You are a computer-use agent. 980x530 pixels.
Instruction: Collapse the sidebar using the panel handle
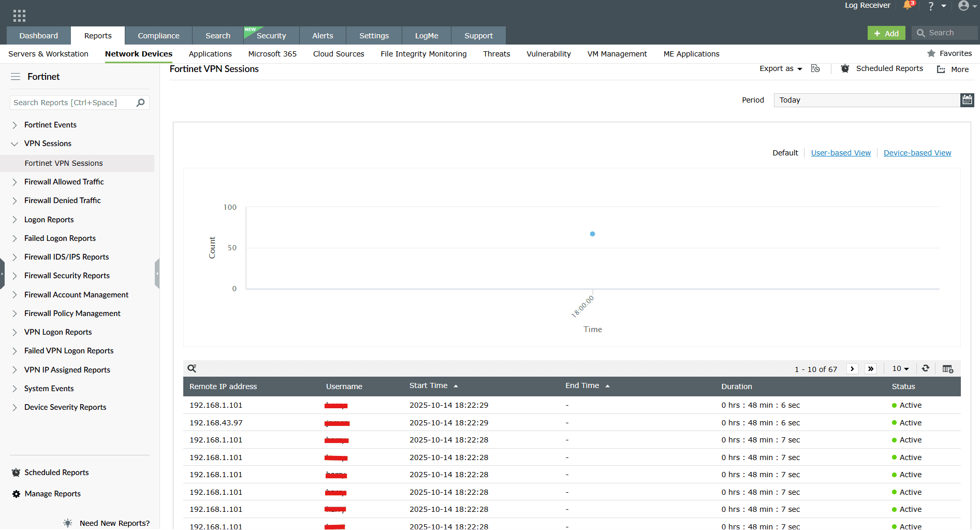pyautogui.click(x=157, y=273)
